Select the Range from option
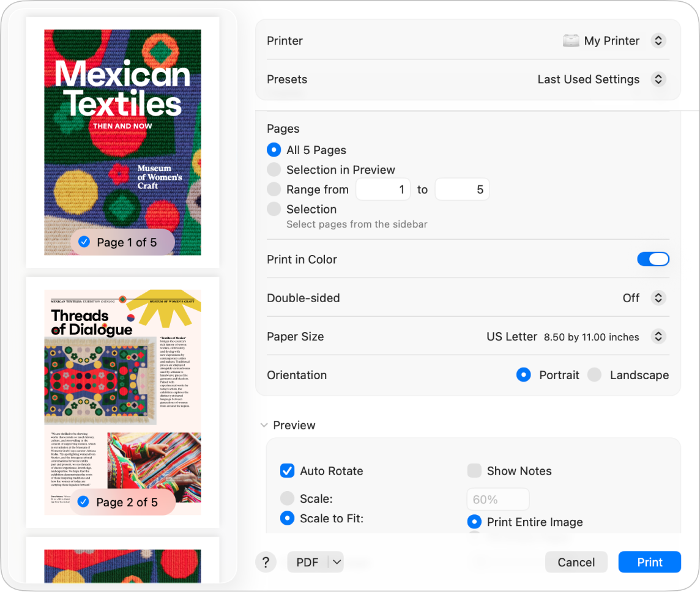The width and height of the screenshot is (700, 592). pyautogui.click(x=274, y=189)
